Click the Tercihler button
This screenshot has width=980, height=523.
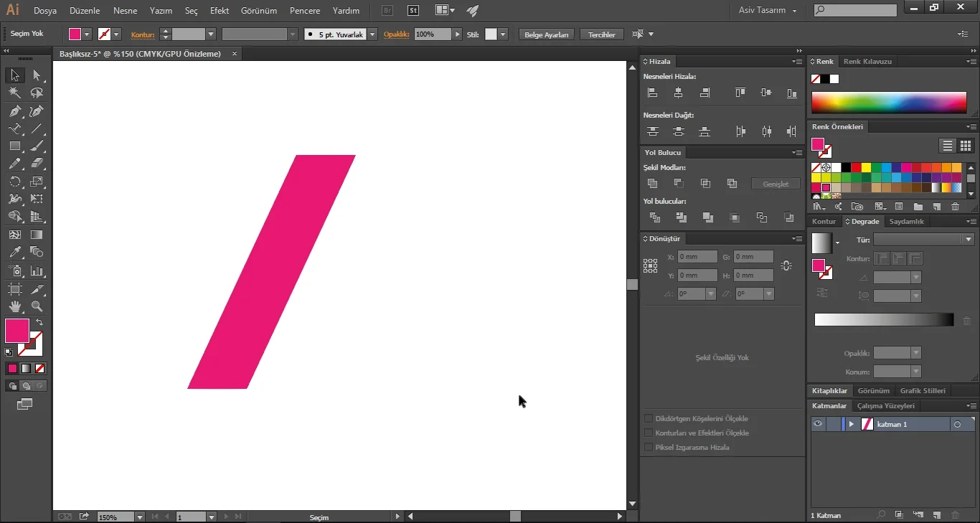602,34
